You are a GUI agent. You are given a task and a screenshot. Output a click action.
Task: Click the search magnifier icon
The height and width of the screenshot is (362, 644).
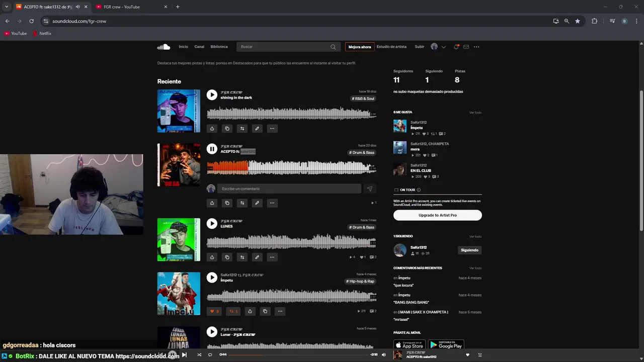[x=333, y=47]
